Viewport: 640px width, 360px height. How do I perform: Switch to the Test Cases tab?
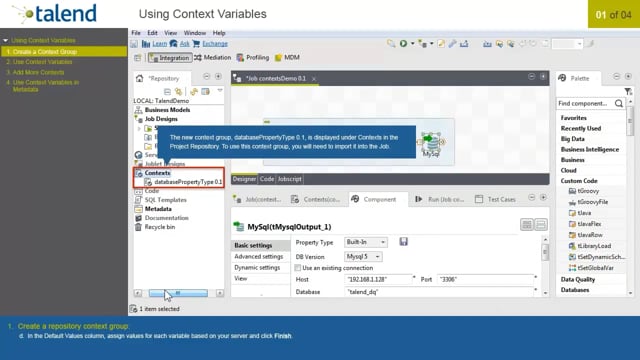click(495, 199)
